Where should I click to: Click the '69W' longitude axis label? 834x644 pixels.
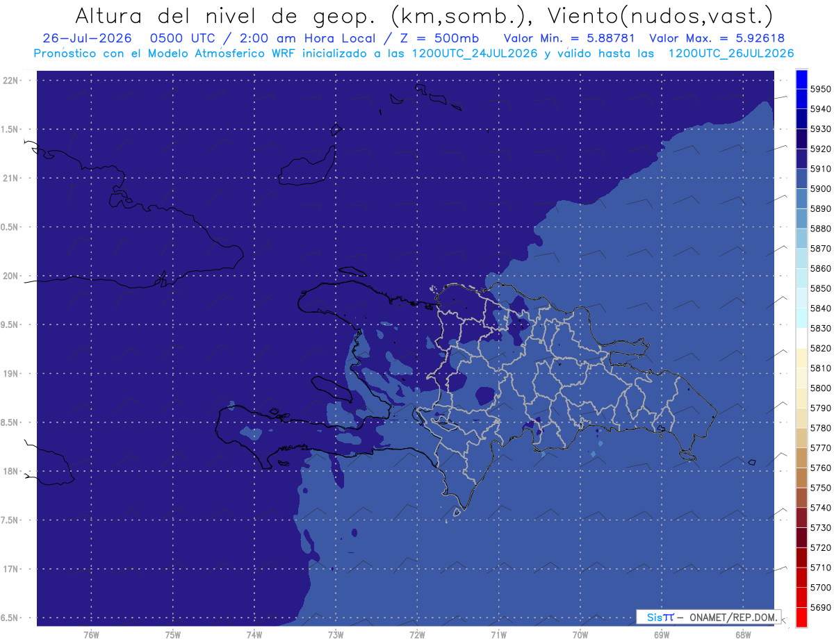click(x=662, y=634)
